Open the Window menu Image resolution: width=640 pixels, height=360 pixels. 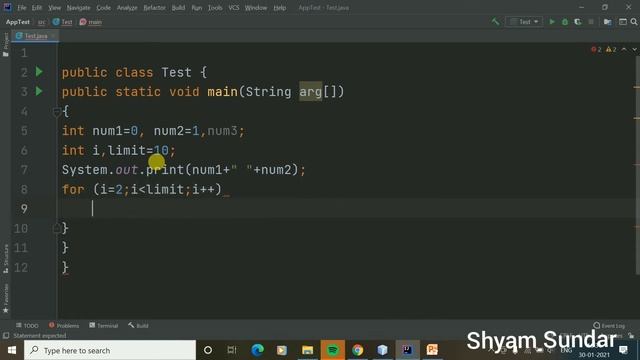pos(256,8)
